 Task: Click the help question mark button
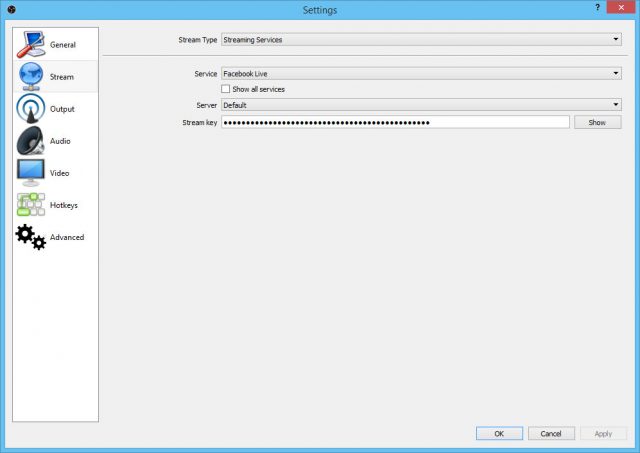tap(598, 10)
